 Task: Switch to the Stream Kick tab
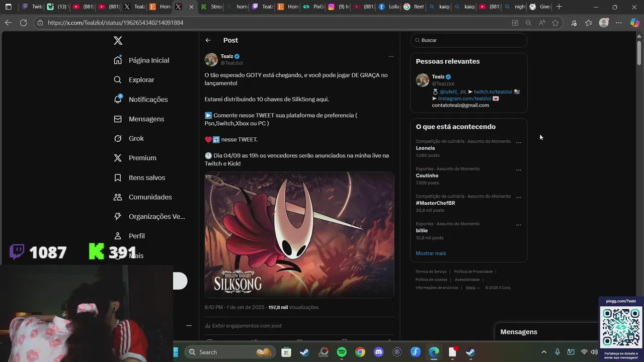211,7
